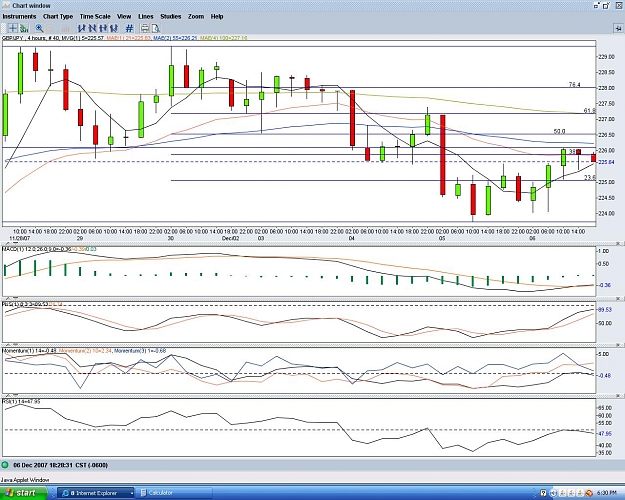
Task: Click the first blue chart-shift icon
Action: 82,28
